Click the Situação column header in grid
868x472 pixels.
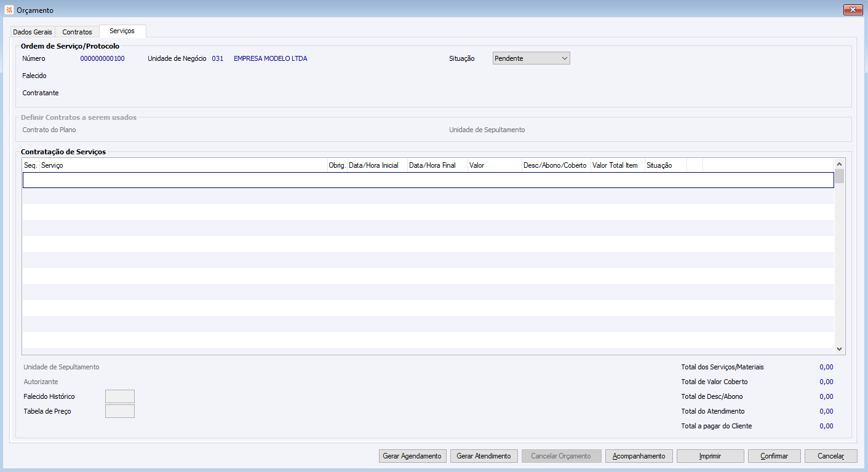[x=666, y=165]
